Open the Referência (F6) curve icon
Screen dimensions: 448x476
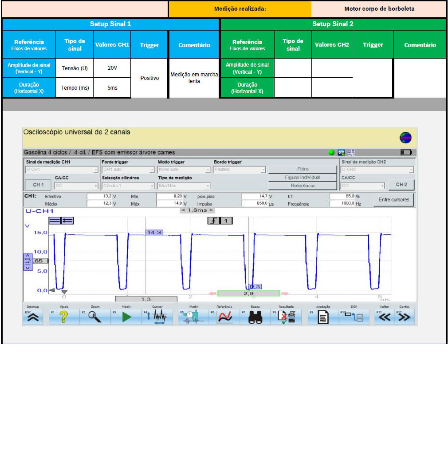pyautogui.click(x=225, y=317)
